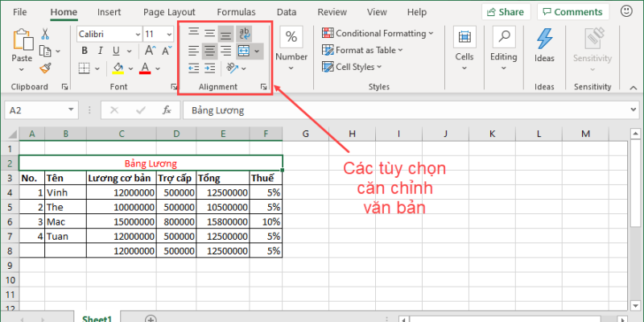Screen dimensions: 644x322
Task: Select the Format Painter brush icon
Action: [45, 68]
